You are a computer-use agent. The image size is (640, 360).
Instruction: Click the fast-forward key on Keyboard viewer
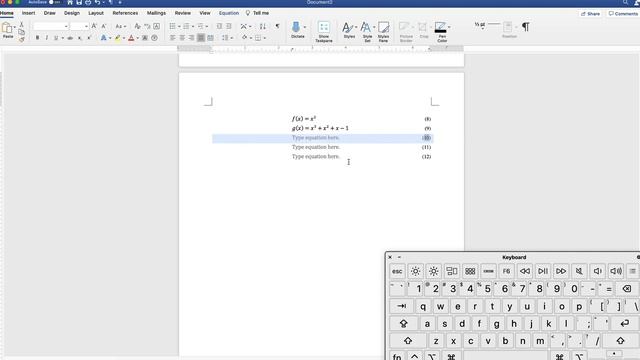[x=561, y=271]
